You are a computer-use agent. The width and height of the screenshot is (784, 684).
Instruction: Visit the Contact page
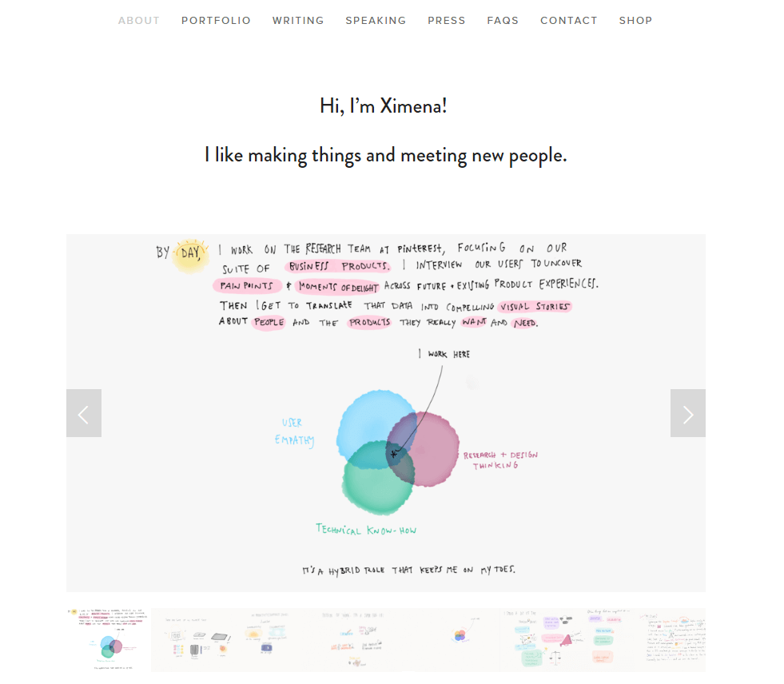click(568, 21)
